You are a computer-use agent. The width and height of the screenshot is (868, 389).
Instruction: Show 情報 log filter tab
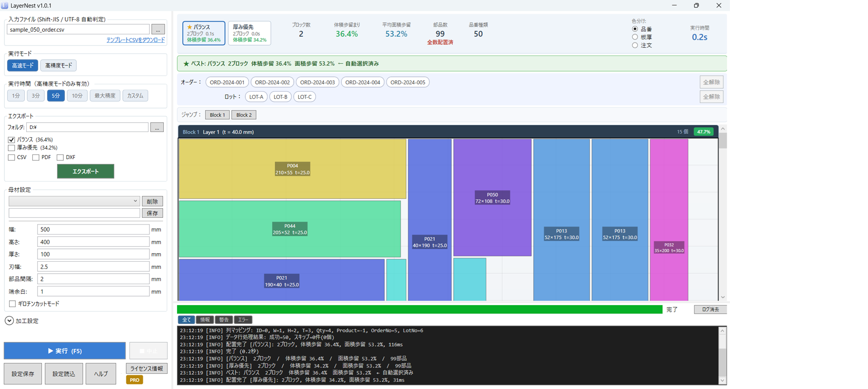click(205, 320)
